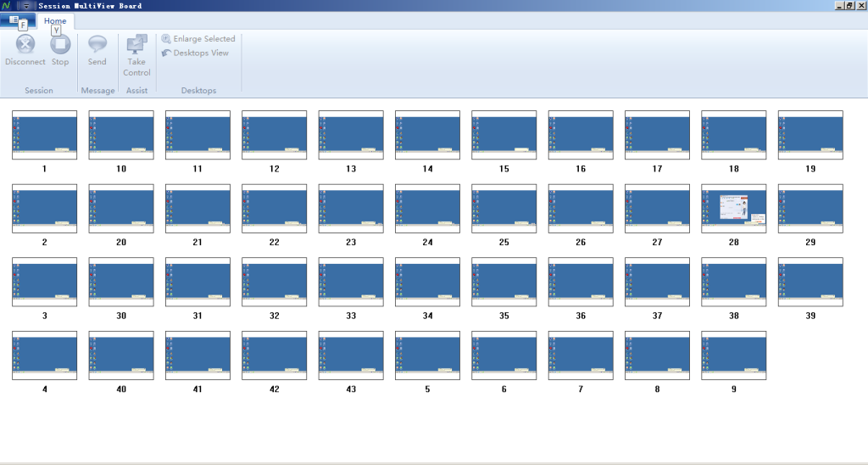Click the green N app logo
The image size is (868, 465).
coord(6,6)
